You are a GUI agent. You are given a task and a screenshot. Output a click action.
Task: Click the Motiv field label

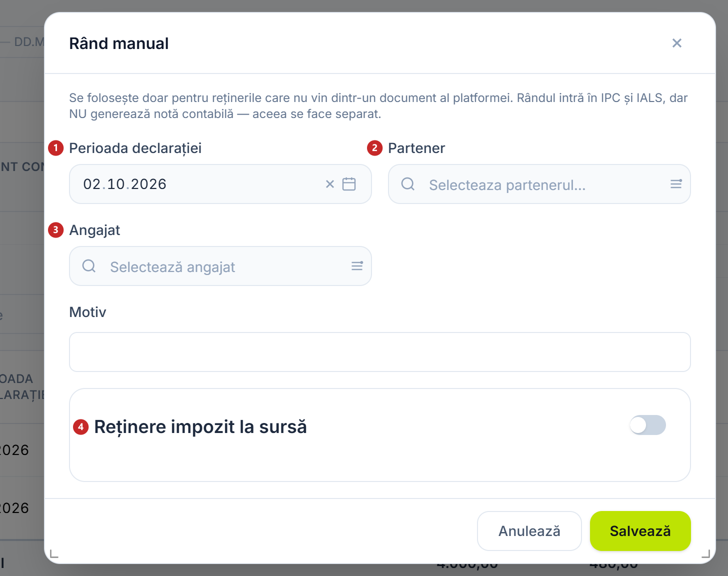(87, 312)
